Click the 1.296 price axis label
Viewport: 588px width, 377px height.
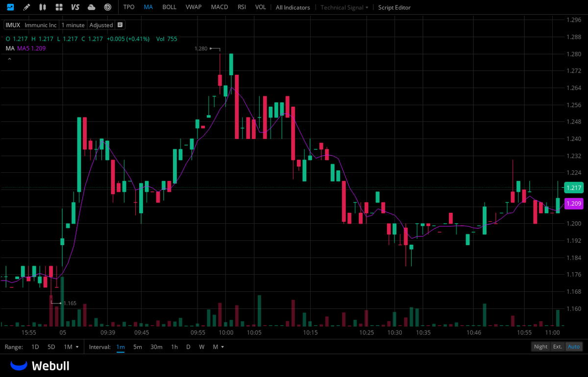(573, 20)
